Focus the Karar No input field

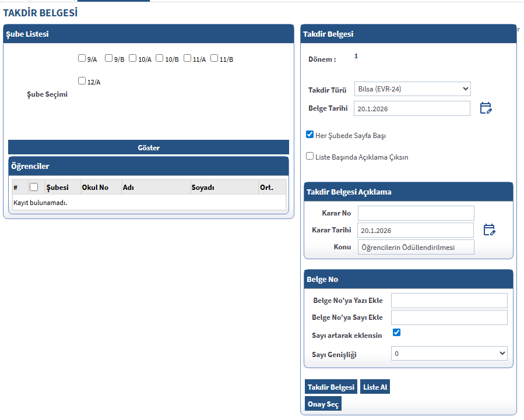coord(416,213)
